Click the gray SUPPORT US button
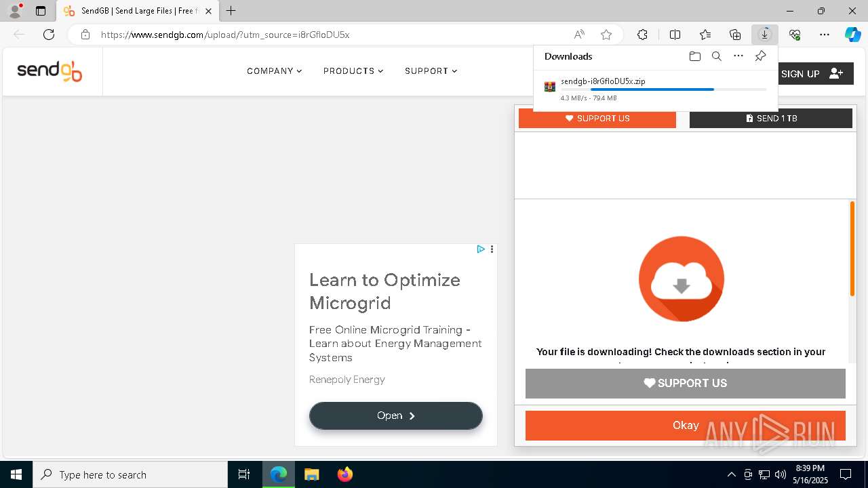Screen dimensions: 868x488 click(x=686, y=384)
